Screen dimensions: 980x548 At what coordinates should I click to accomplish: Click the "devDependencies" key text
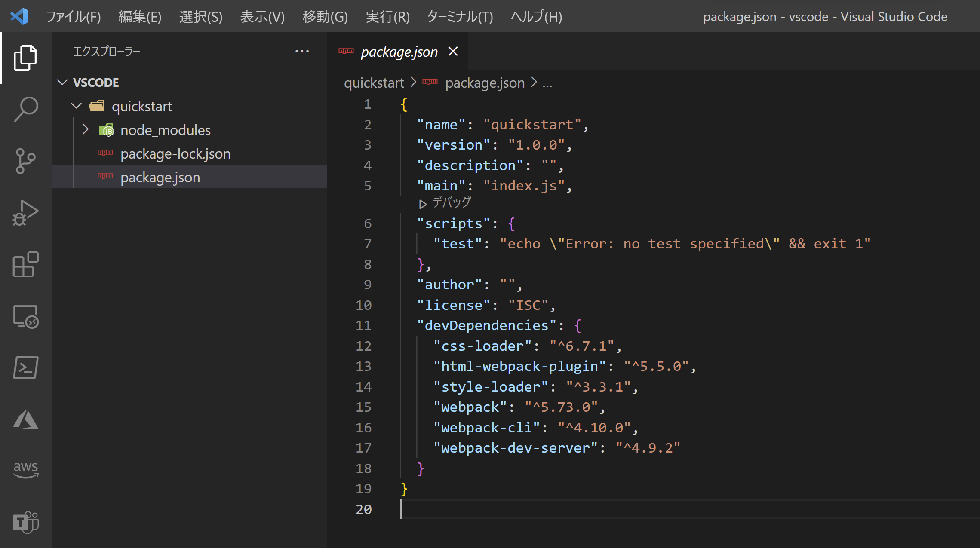tap(487, 325)
